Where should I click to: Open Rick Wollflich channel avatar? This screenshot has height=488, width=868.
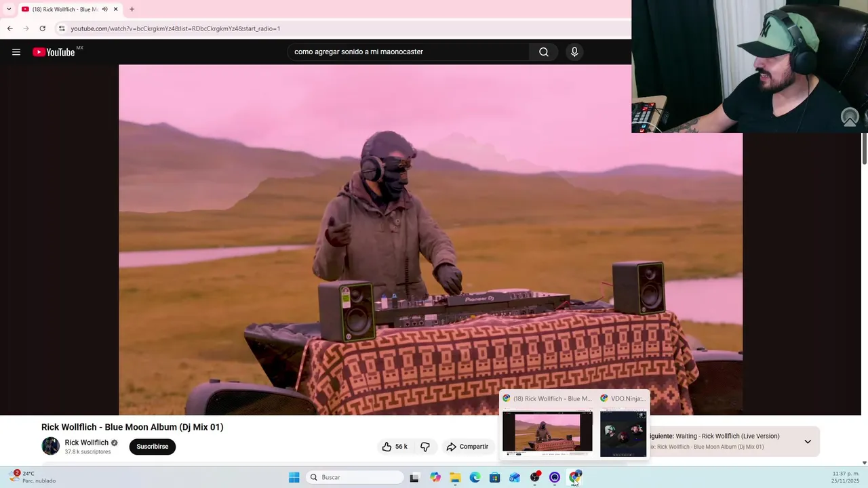[x=50, y=446]
